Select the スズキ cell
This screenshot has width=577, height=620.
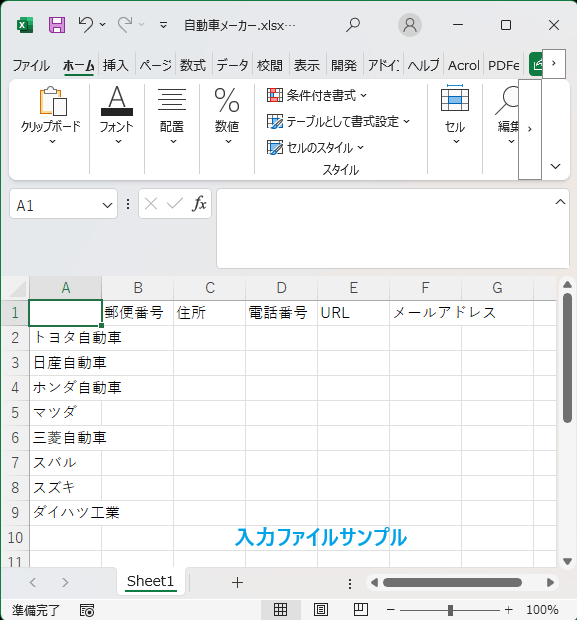click(65, 488)
